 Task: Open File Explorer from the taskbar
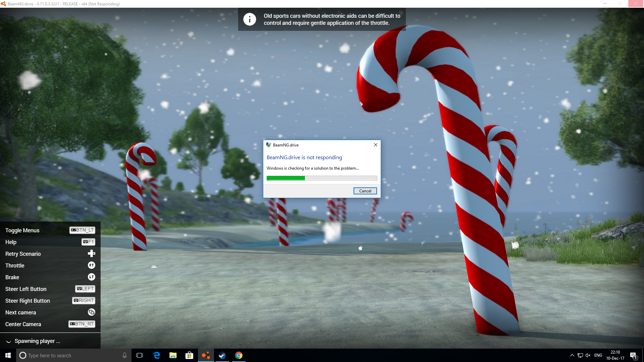click(173, 355)
